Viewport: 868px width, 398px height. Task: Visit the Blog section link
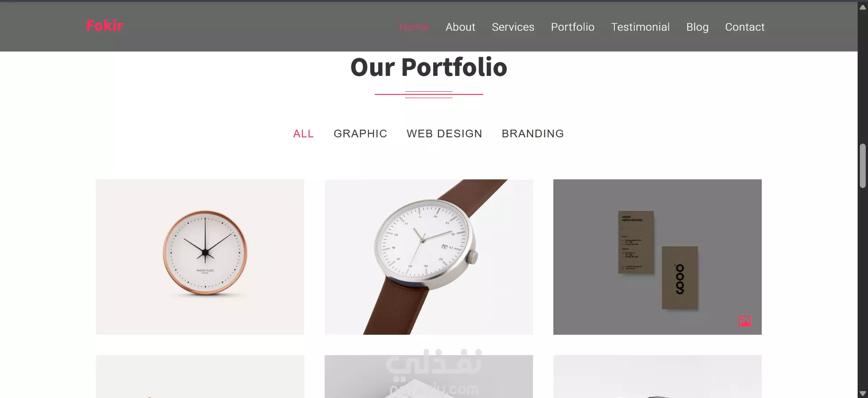pyautogui.click(x=698, y=27)
